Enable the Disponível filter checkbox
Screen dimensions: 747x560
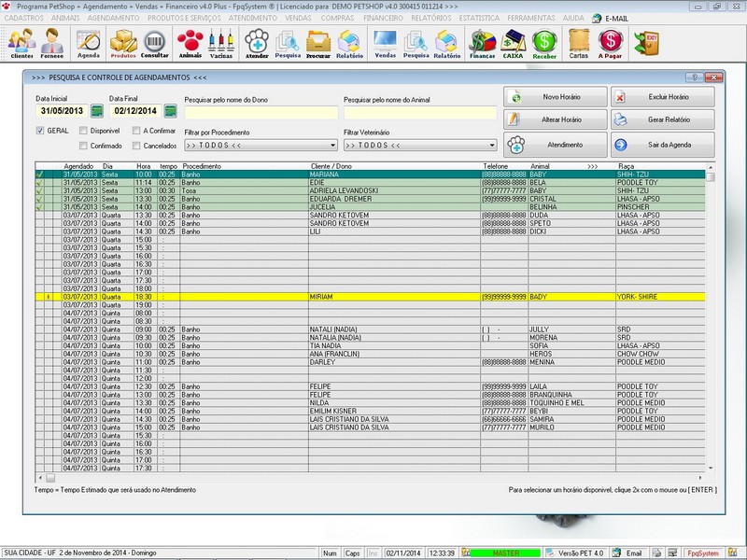(84, 129)
